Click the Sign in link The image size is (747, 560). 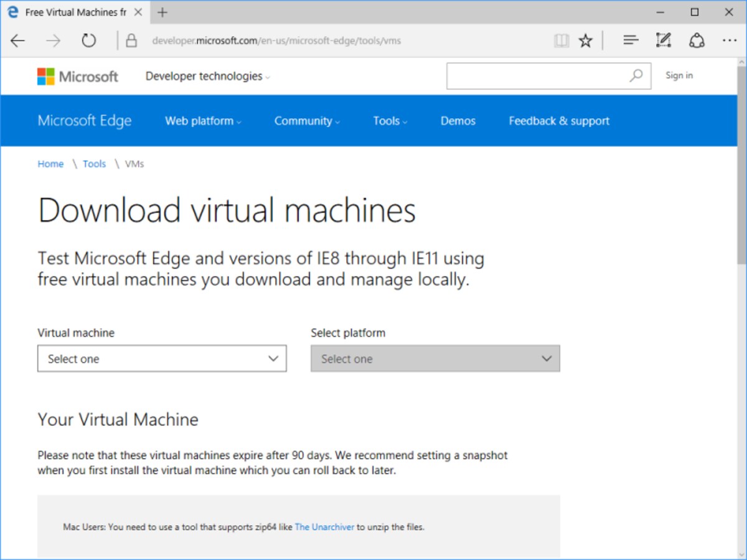point(679,75)
